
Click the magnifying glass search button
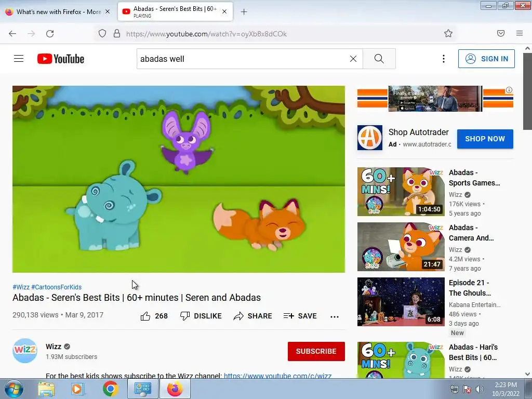click(379, 59)
